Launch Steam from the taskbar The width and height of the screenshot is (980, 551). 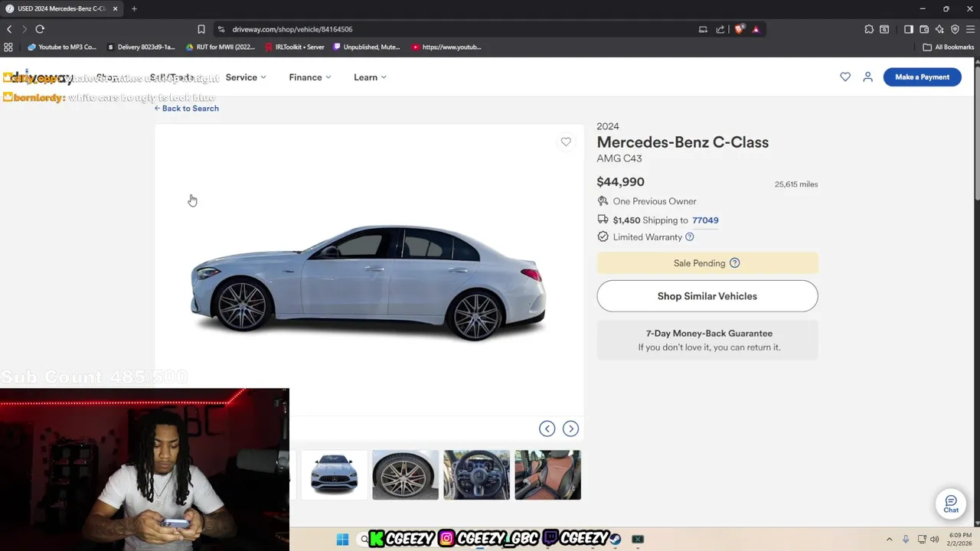coord(615,539)
